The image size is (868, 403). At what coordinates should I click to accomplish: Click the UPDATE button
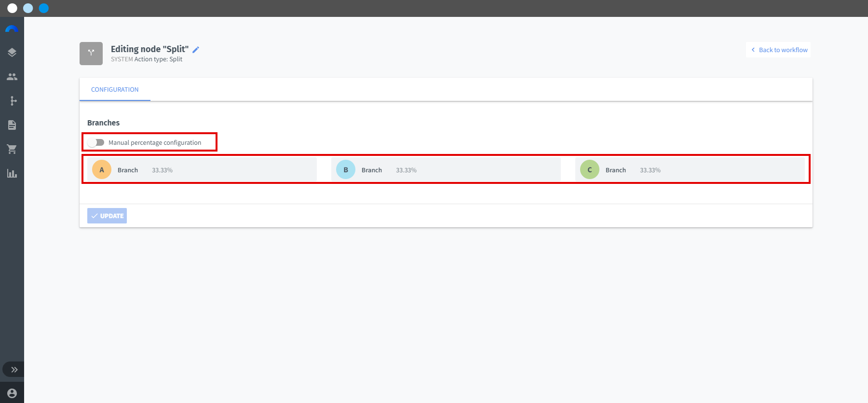tap(107, 216)
